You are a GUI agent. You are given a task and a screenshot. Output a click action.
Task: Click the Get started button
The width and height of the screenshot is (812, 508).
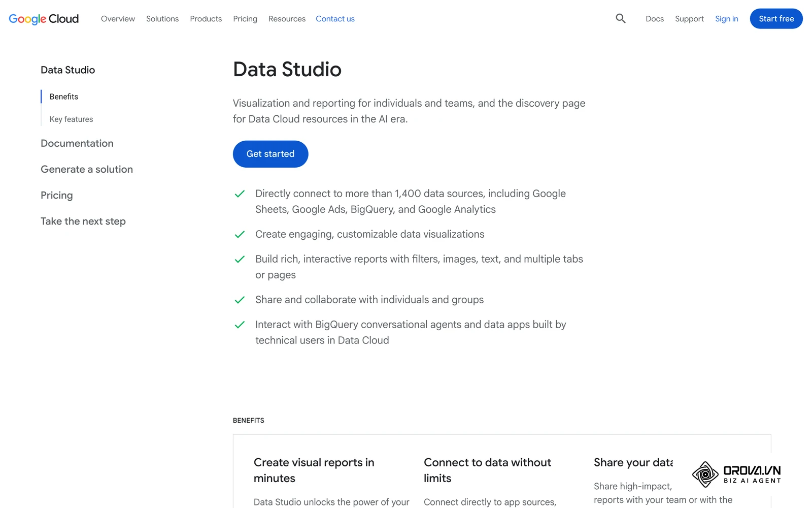(x=270, y=154)
